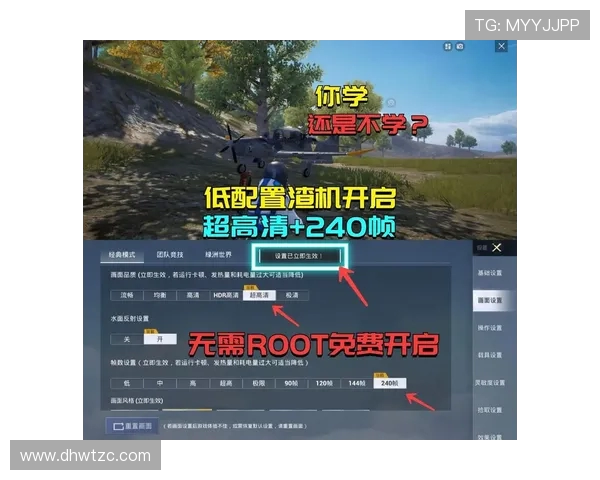
Task: Open 操作设置 in the sidebar
Action: [x=490, y=328]
